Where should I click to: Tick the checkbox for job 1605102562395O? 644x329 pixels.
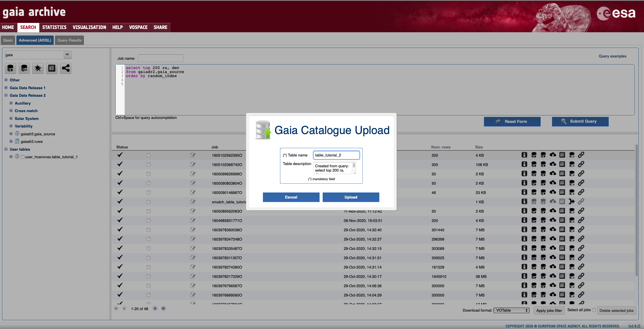pyautogui.click(x=148, y=155)
